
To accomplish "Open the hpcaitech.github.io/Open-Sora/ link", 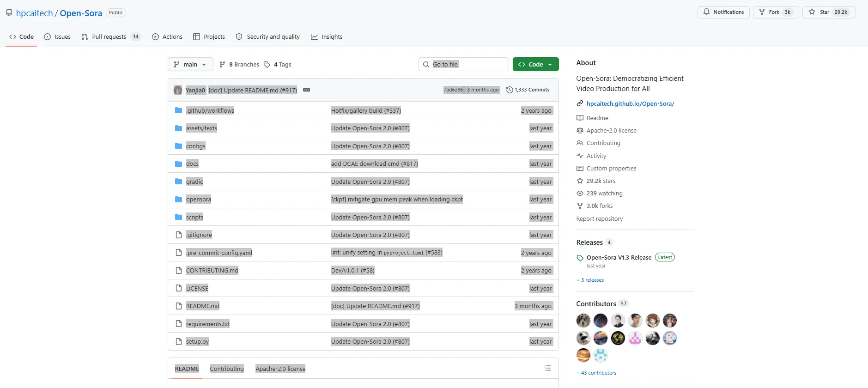I will (x=630, y=104).
